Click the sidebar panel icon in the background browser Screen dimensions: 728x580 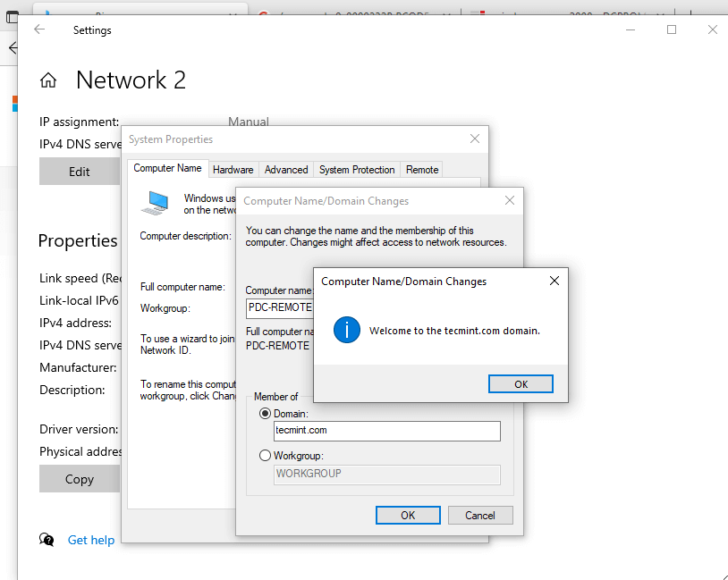click(12, 17)
